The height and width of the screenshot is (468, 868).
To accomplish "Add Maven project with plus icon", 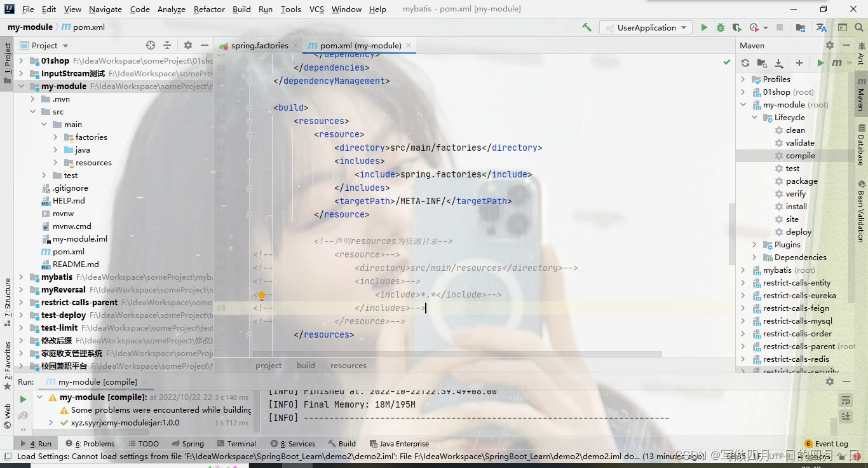I will pos(799,63).
